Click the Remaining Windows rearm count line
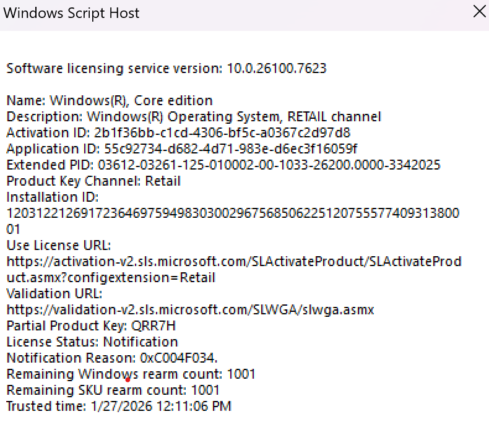The image size is (489, 448). (131, 374)
